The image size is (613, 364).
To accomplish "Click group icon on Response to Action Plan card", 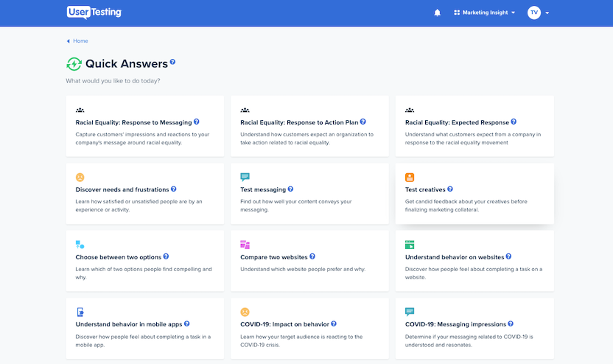I will [x=245, y=111].
